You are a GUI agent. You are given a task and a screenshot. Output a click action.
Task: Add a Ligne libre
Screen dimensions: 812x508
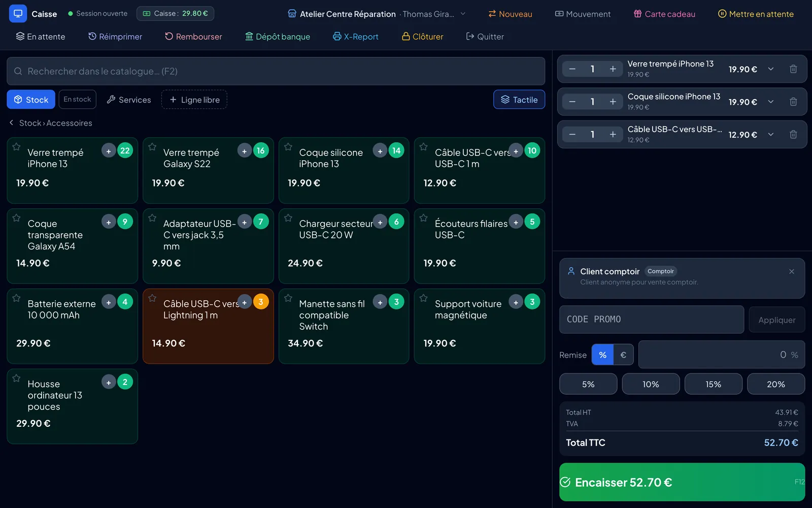[x=194, y=100]
